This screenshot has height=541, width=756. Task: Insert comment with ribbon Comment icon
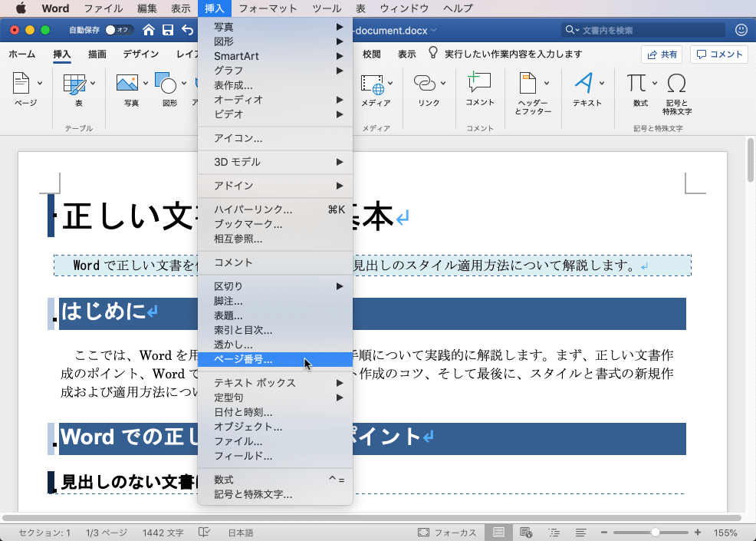click(479, 82)
